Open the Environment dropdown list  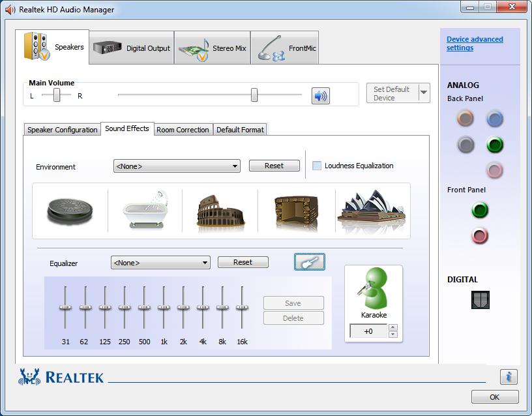click(177, 166)
